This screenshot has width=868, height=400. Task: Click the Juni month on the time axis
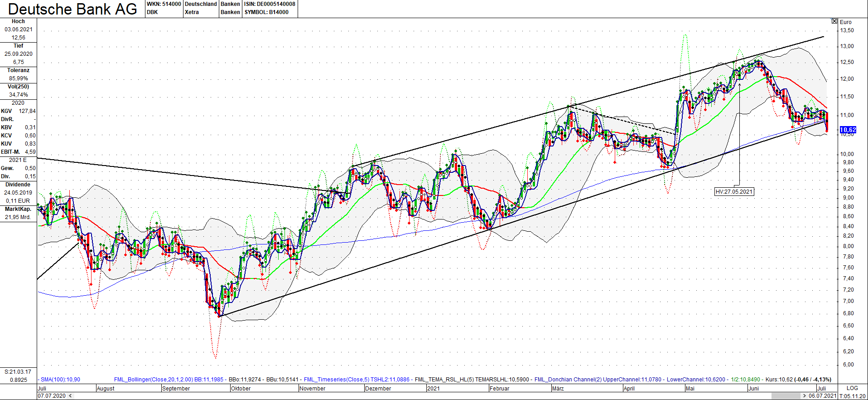click(753, 389)
